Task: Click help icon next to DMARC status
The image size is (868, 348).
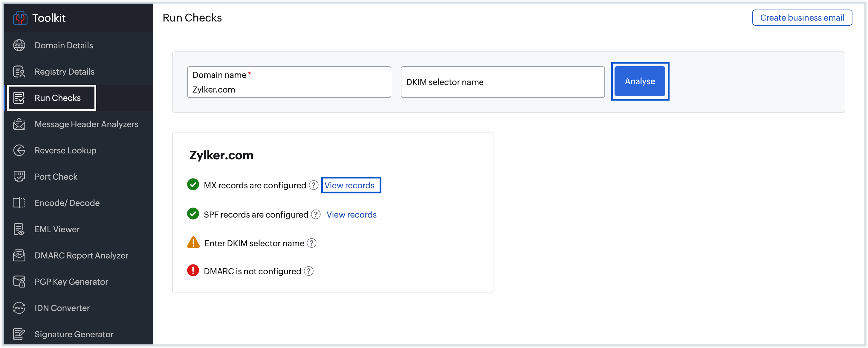Action: (309, 271)
